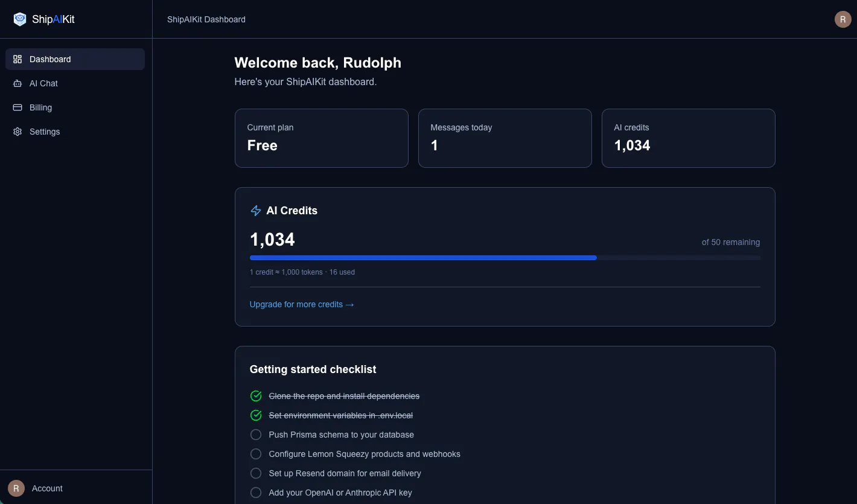Check Set up Resend domain for email
The width and height of the screenshot is (857, 504).
pyautogui.click(x=256, y=473)
